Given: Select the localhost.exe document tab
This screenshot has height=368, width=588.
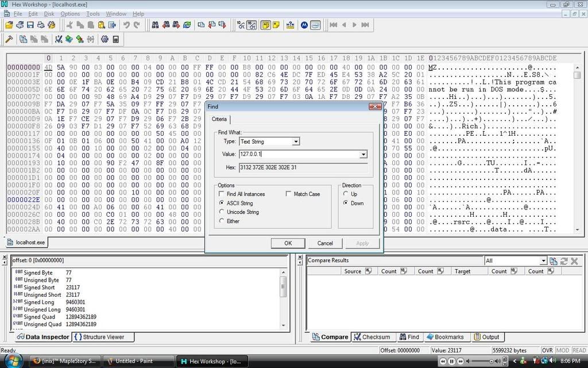Looking at the screenshot, I should (26, 242).
